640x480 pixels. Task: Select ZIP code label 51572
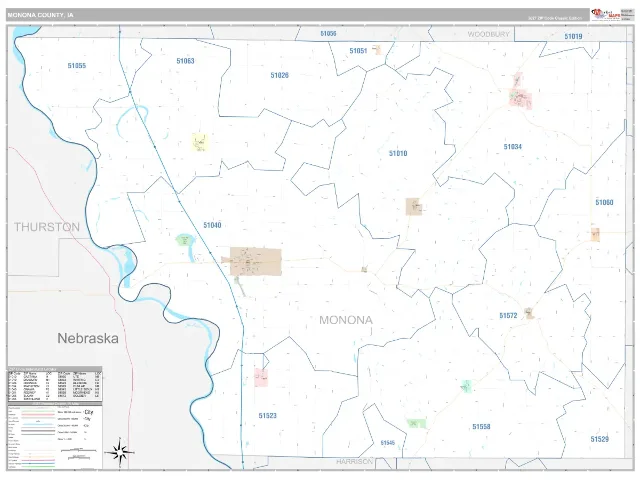coord(508,316)
